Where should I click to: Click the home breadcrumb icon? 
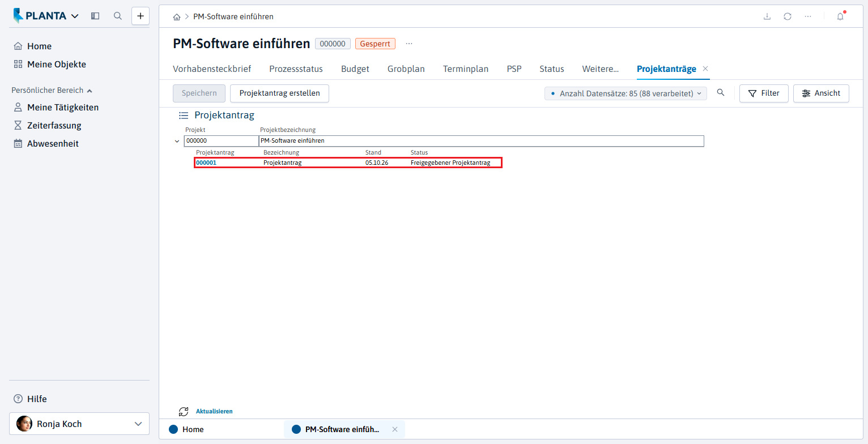click(177, 17)
